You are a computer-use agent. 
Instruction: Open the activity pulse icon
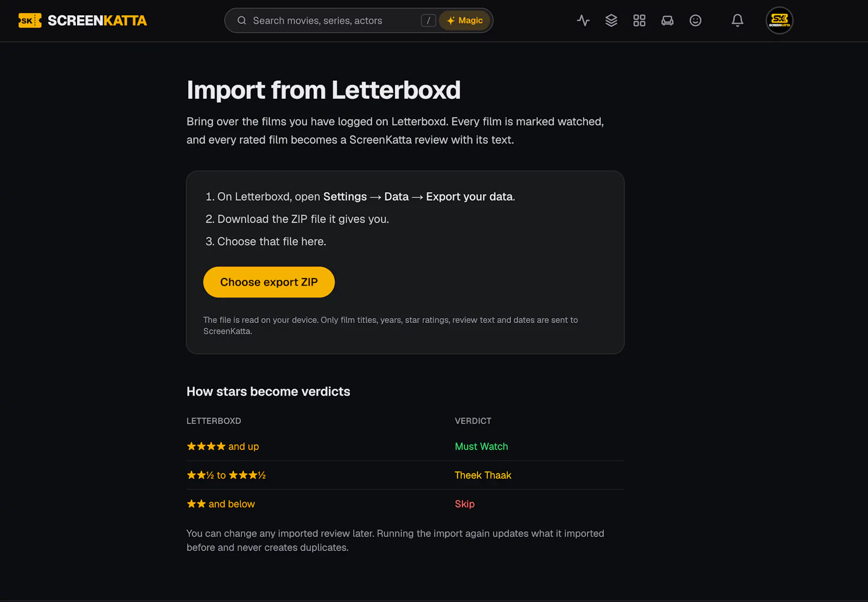pos(583,21)
